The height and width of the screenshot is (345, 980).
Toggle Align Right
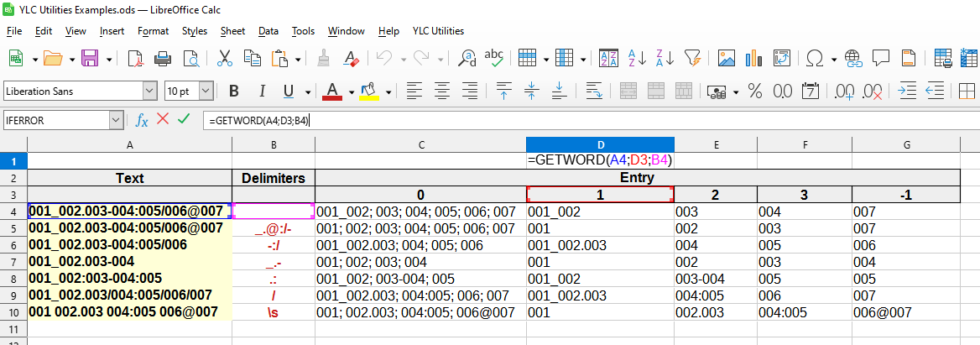coord(469,91)
